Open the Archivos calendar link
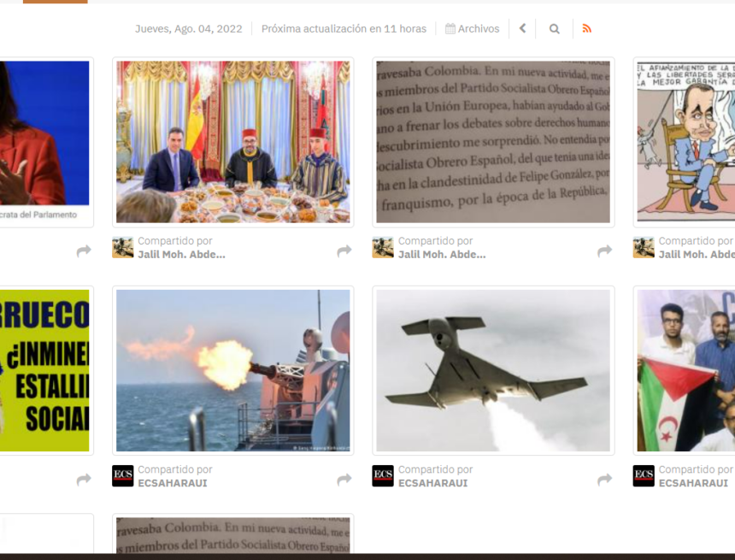Viewport: 735px width, 560px height. 472,28
